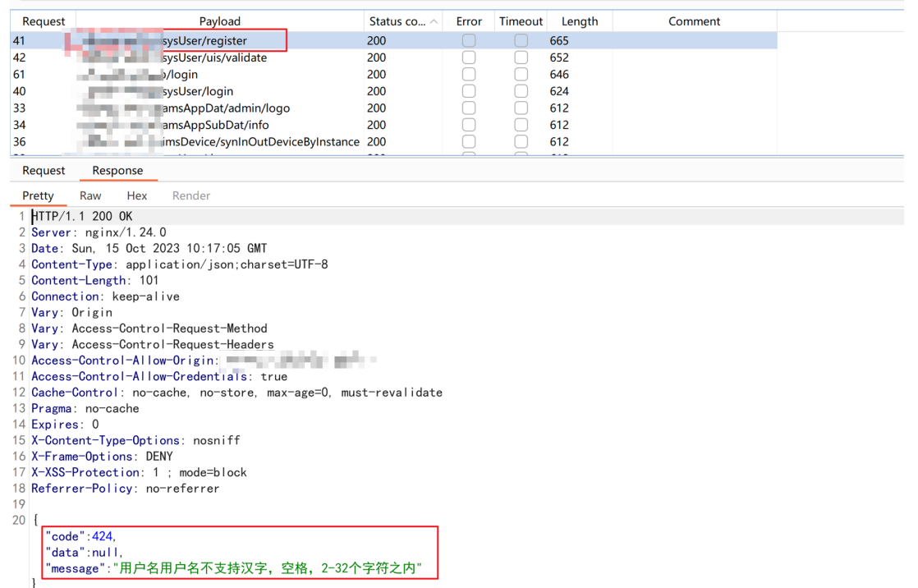Click the Timeout column header
Viewport: 918px width, 588px height.
tap(521, 21)
